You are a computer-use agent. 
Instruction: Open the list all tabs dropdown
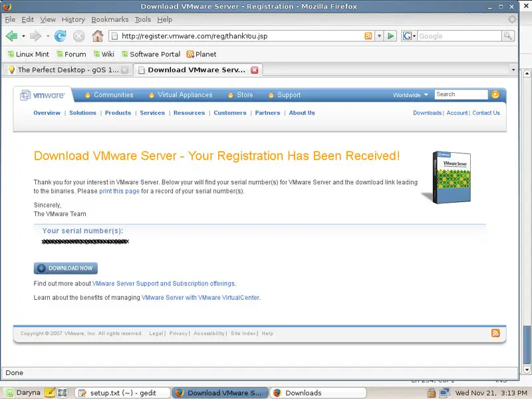513,70
